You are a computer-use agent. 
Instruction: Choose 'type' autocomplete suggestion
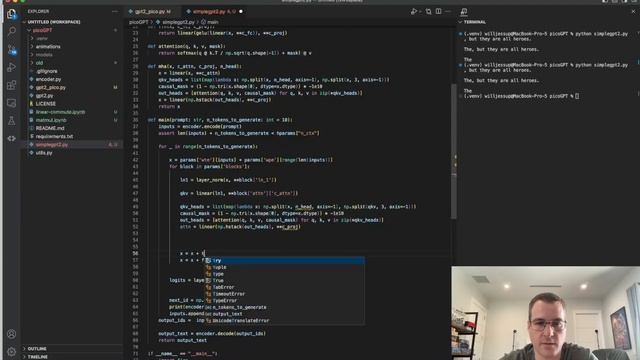point(284,274)
